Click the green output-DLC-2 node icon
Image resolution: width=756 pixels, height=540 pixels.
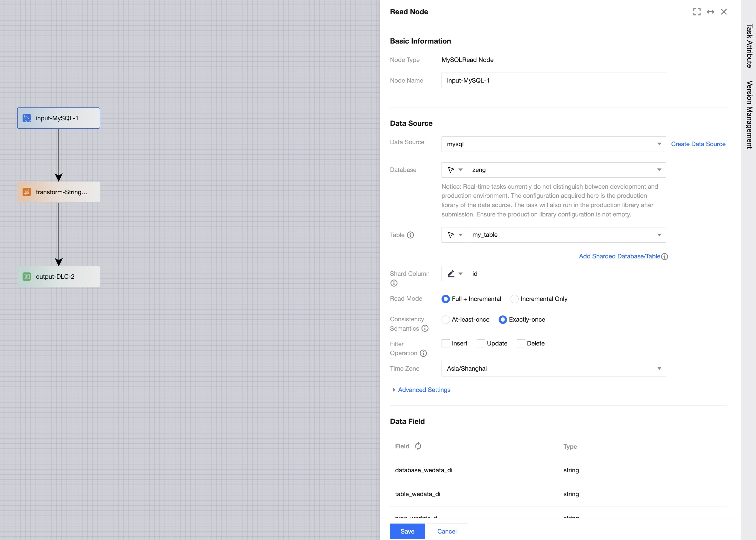point(26,276)
